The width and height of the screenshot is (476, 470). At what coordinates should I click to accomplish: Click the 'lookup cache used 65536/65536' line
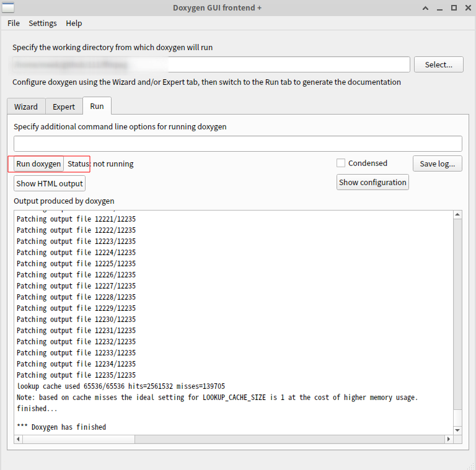[121, 386]
